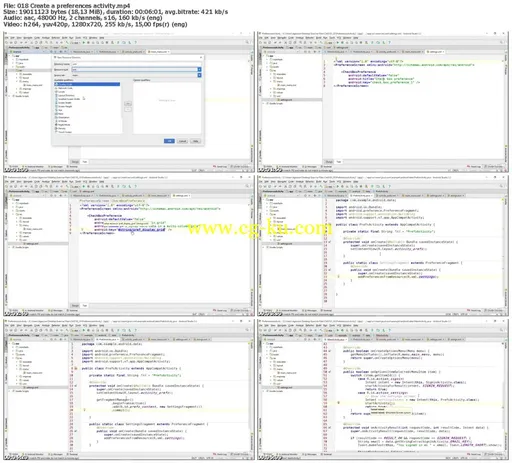Open the Build menu in the first thumbnail
Viewport: 512px width, 463px height.
[65, 38]
